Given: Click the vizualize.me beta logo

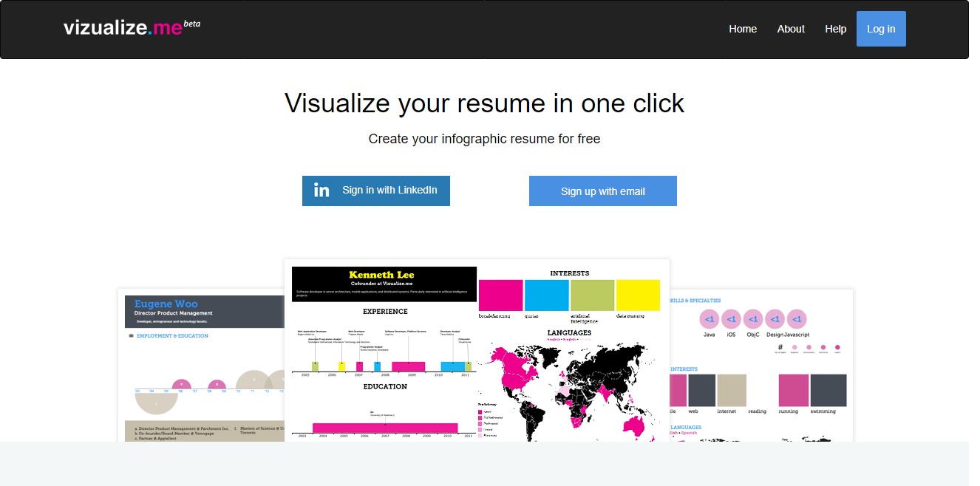Looking at the screenshot, I should (132, 28).
